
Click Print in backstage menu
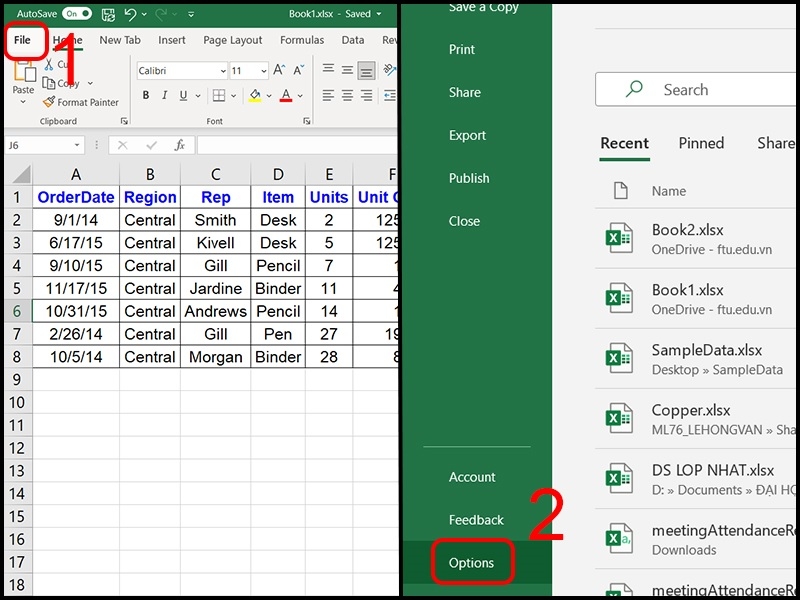462,49
